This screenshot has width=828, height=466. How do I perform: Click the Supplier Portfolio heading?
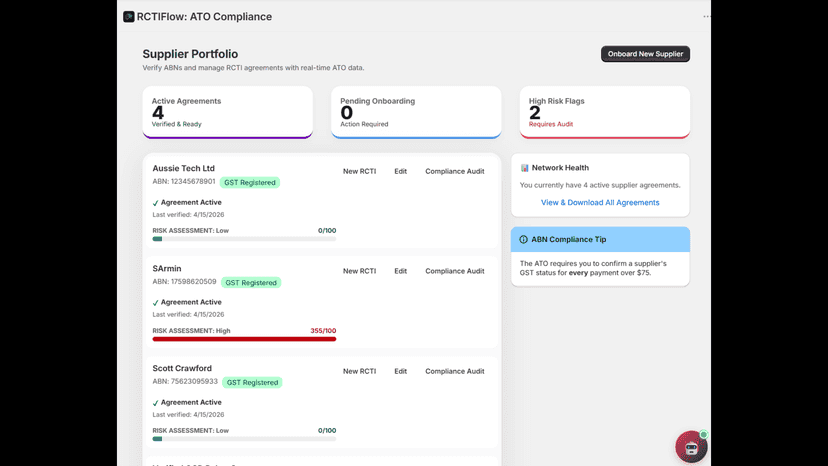(x=190, y=54)
